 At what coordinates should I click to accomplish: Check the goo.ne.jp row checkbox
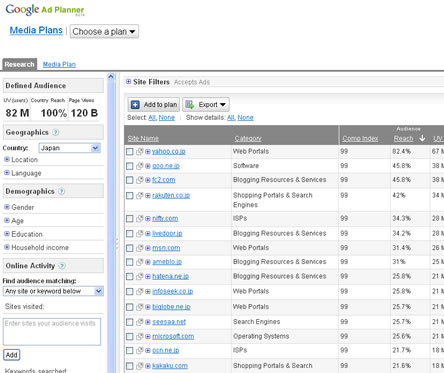tap(130, 166)
